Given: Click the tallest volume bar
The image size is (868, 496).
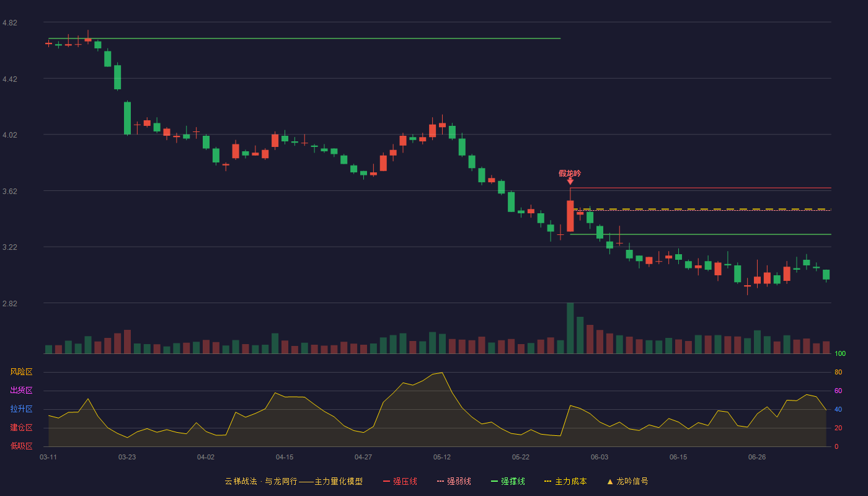Looking at the screenshot, I should click(570, 328).
